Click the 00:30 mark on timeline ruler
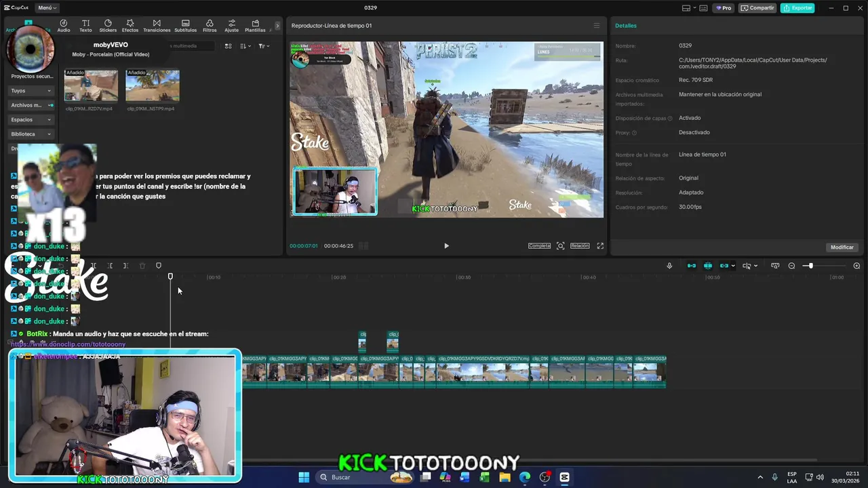This screenshot has width=868, height=488. tap(464, 277)
